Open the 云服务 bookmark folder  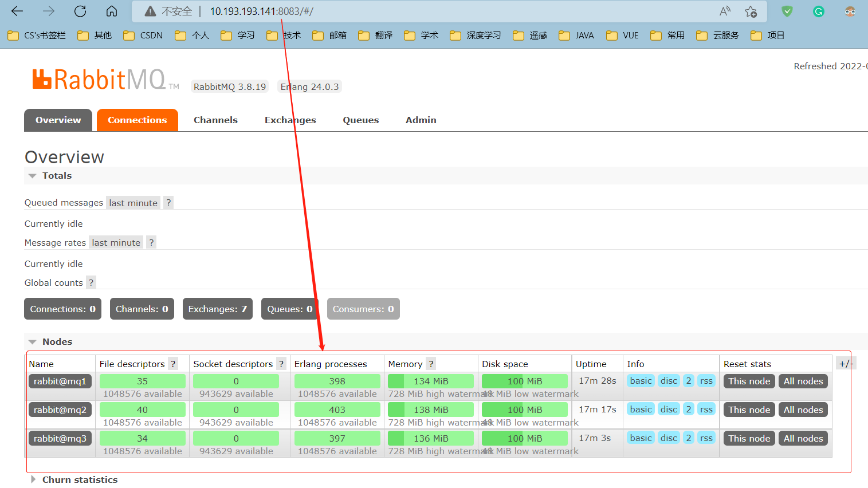(717, 36)
